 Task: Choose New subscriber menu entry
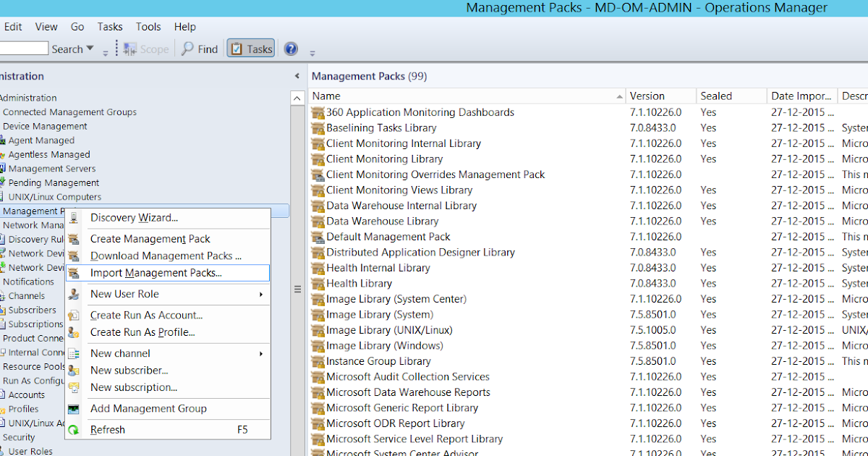168,371
